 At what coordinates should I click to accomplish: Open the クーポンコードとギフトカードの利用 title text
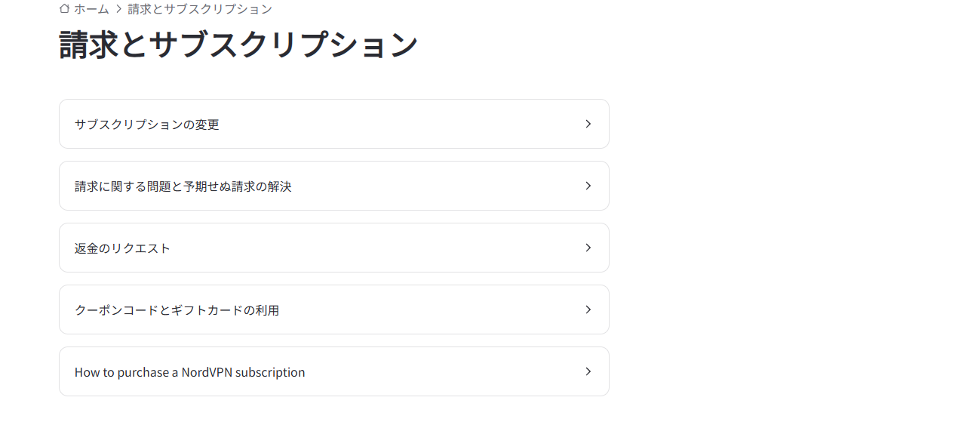pyautogui.click(x=177, y=310)
